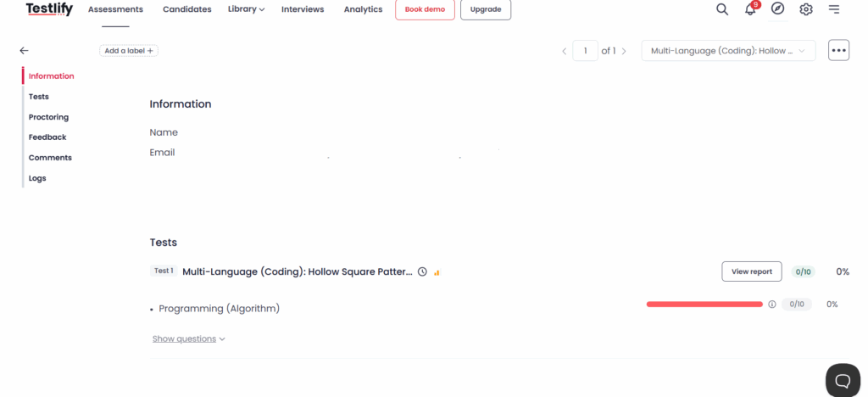This screenshot has height=397, width=868.
Task: Select Information in the sidebar
Action: [52, 76]
